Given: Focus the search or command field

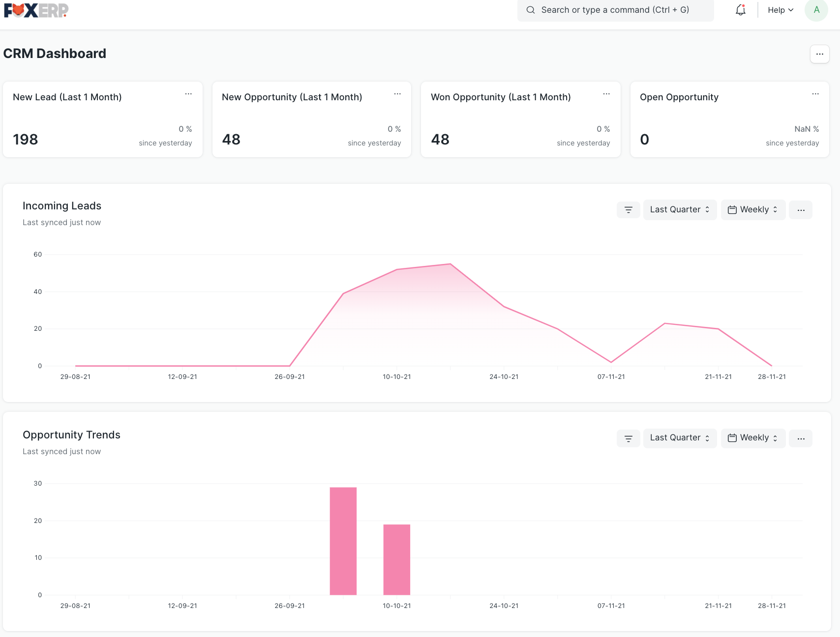Looking at the screenshot, I should [615, 10].
